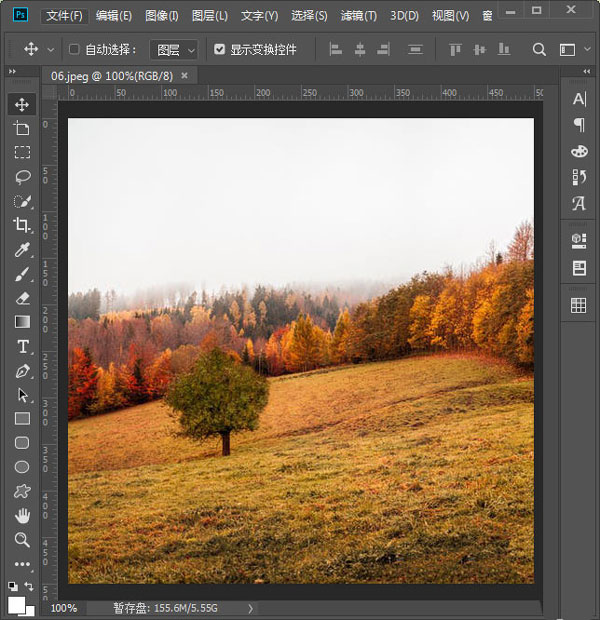This screenshot has height=620, width=600.
Task: Open the Glyphs panel icon
Action: tap(579, 204)
